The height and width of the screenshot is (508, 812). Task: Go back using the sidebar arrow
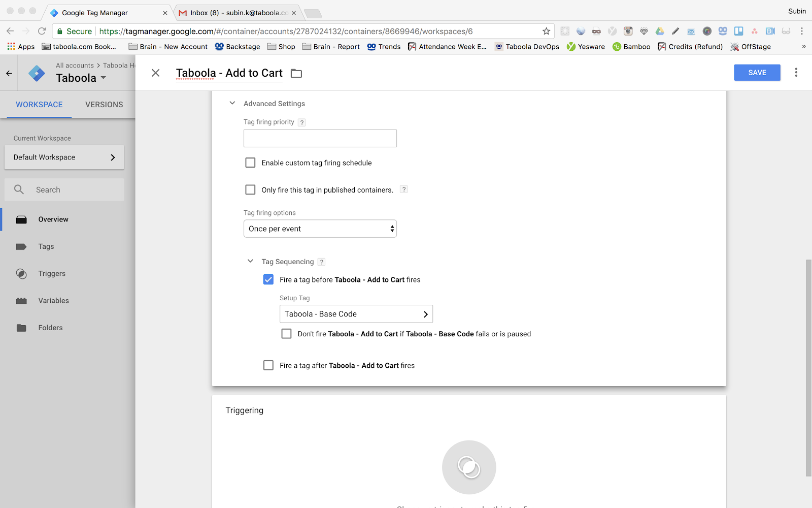coord(9,73)
